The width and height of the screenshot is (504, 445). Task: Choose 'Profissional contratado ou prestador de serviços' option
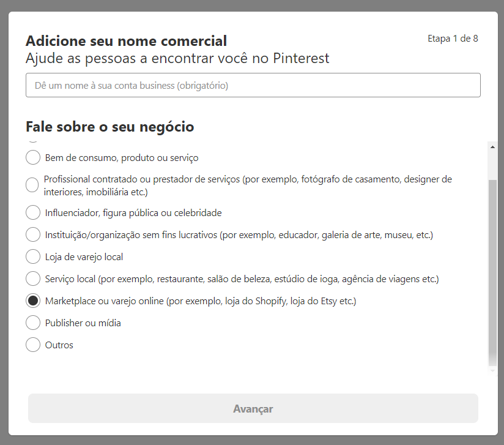point(32,185)
